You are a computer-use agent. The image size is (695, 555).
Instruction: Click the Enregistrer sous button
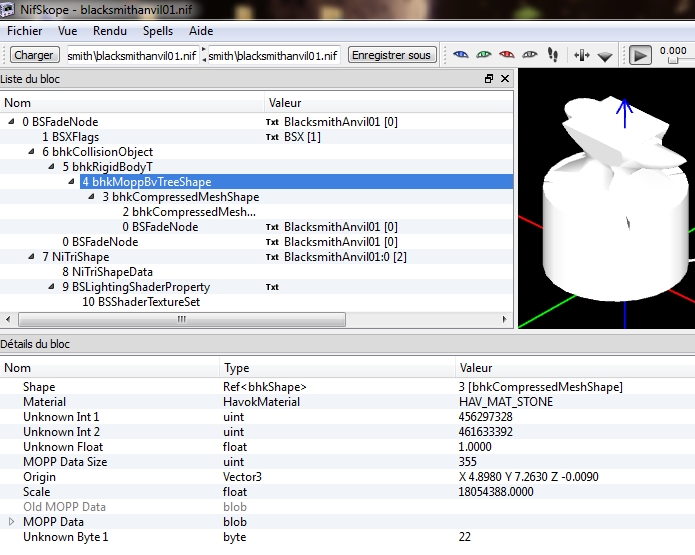coord(391,55)
